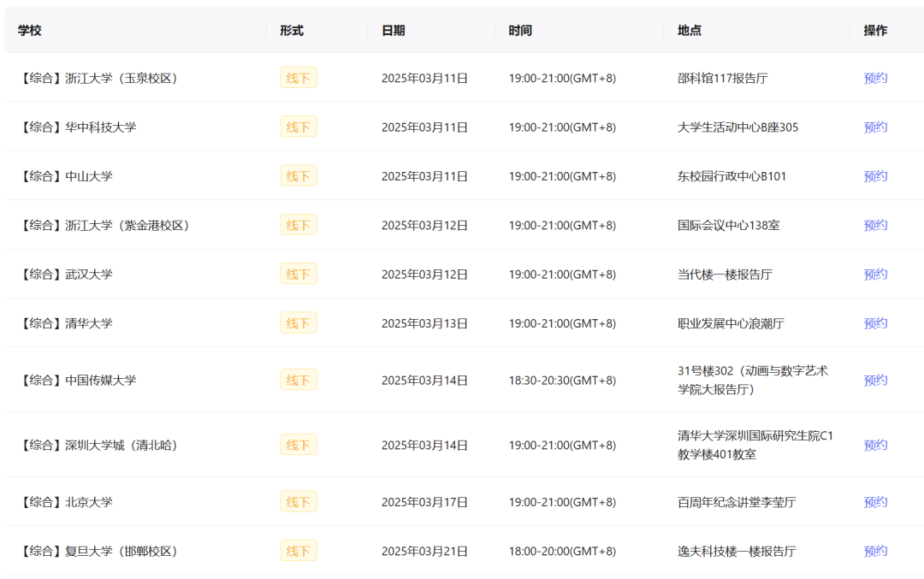
Task: Click 线下 tag in 武汉大学 row
Action: coord(299,274)
